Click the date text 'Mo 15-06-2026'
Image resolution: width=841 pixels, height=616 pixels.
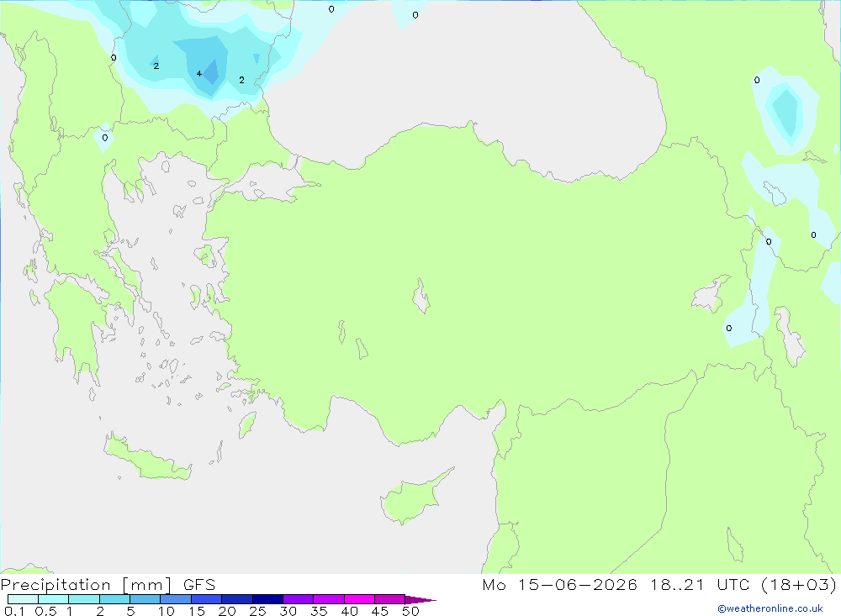[559, 585]
